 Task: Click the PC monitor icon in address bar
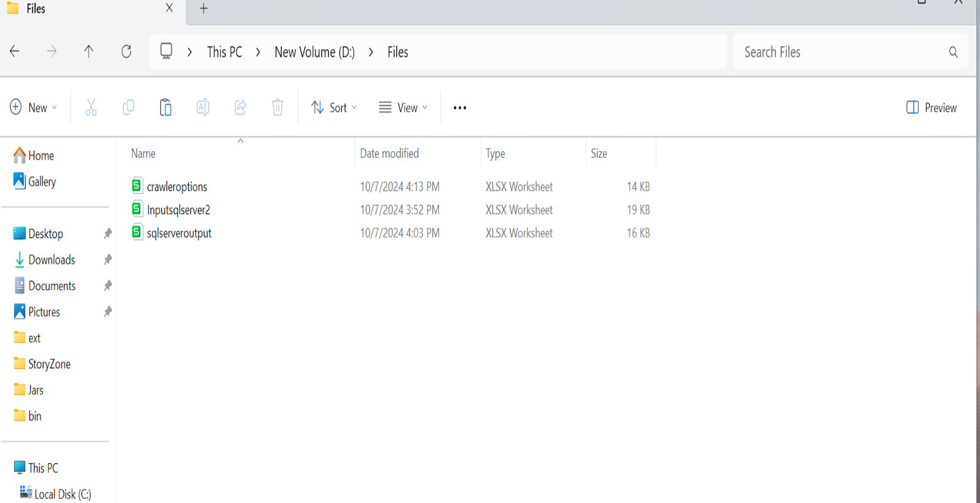(x=166, y=51)
